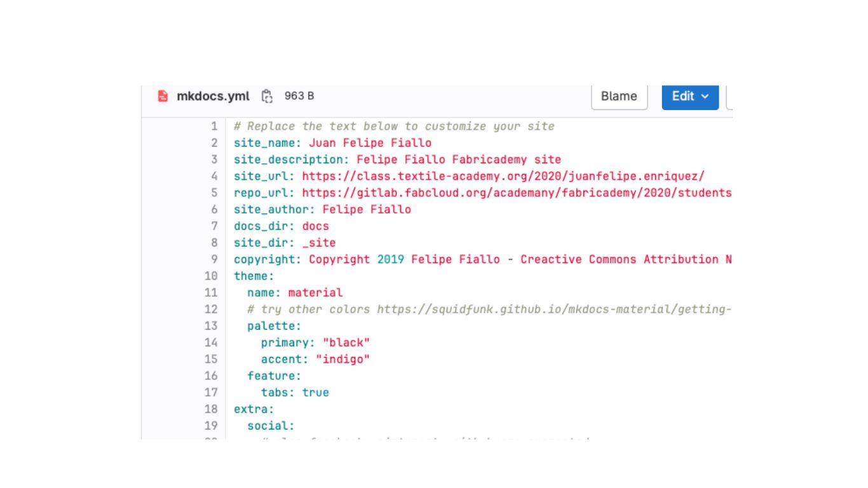
Task: Copy file path using clipboard icon
Action: click(267, 96)
